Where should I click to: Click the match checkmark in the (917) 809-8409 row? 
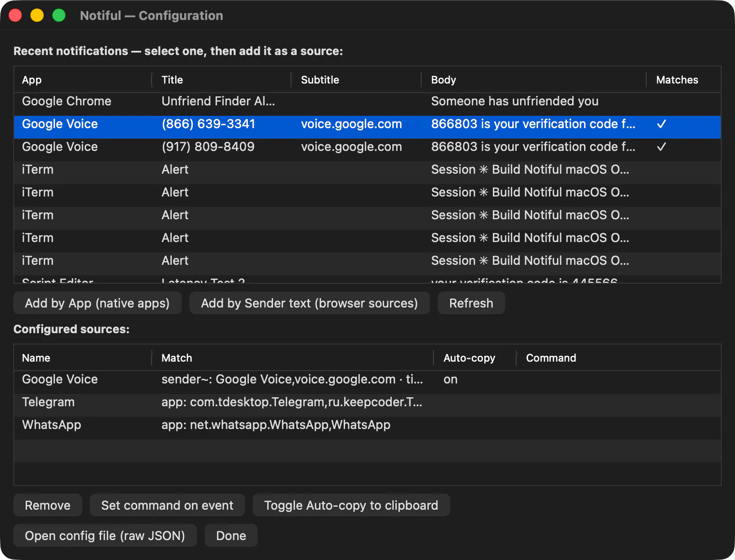point(661,147)
